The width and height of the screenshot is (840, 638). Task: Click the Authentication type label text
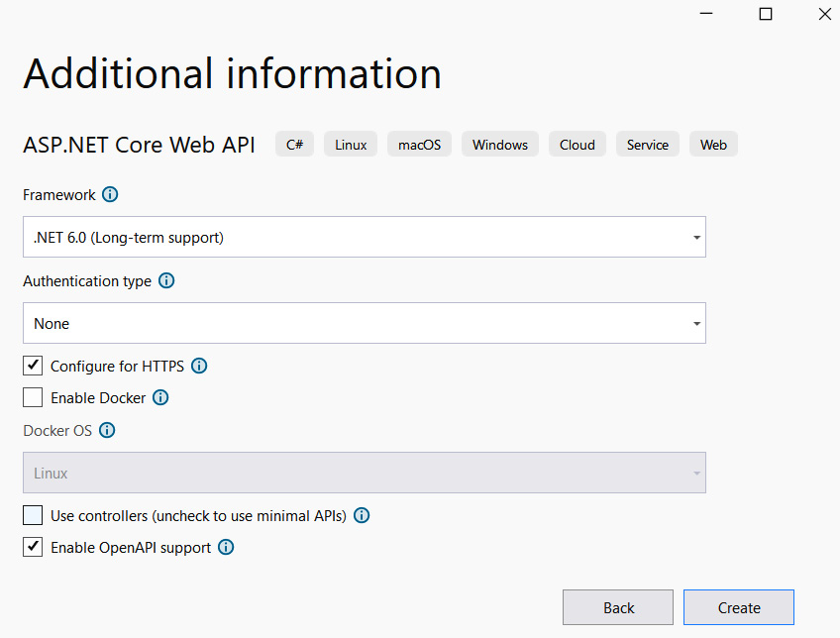[87, 281]
